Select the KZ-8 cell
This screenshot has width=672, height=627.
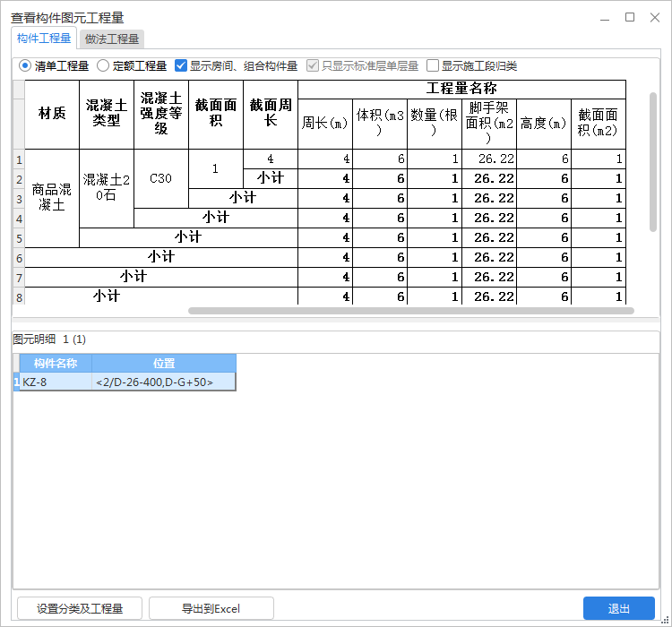coord(56,382)
